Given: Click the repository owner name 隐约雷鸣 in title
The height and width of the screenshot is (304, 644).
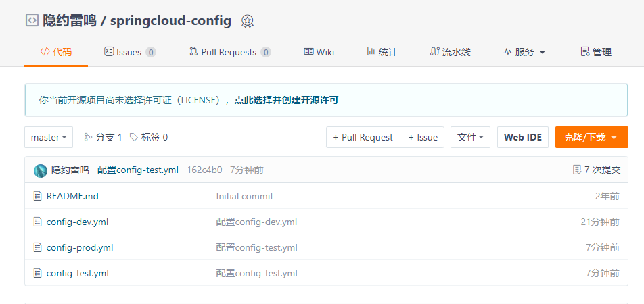Looking at the screenshot, I should pos(70,20).
